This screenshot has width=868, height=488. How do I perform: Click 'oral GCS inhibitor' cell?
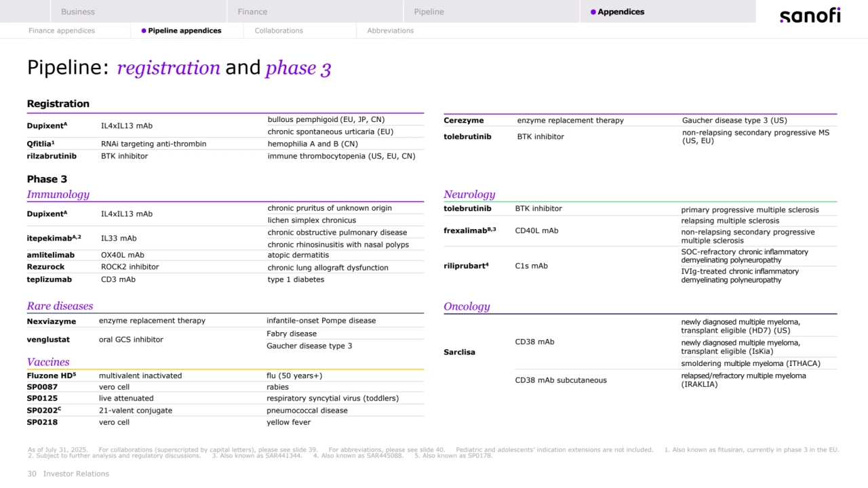pos(131,340)
